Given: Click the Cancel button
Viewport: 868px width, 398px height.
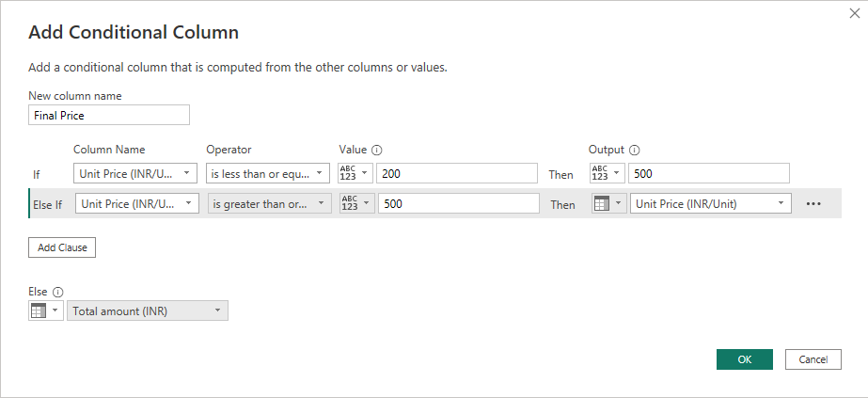Looking at the screenshot, I should pyautogui.click(x=813, y=359).
